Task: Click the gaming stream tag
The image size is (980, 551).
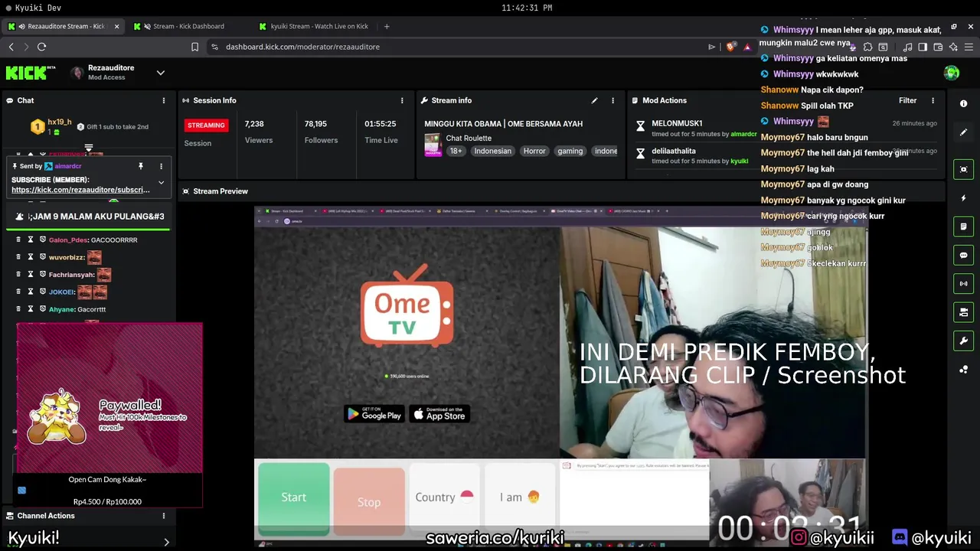Action: pos(570,151)
